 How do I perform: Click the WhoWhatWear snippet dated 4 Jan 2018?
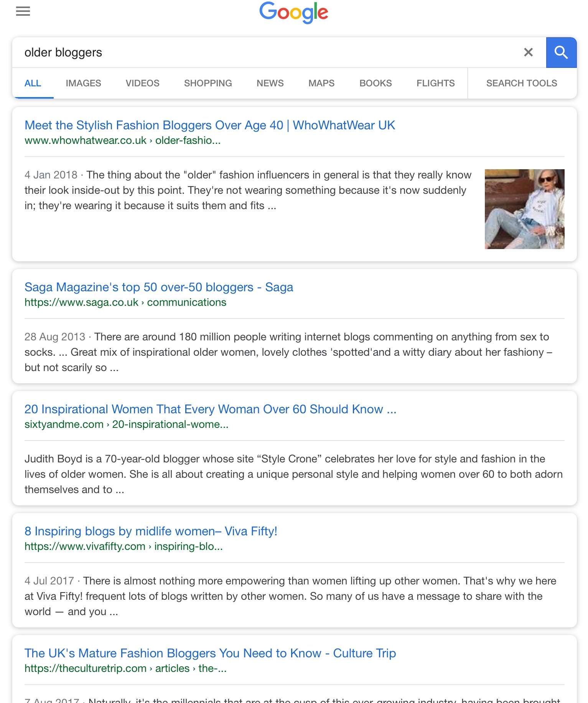click(248, 190)
